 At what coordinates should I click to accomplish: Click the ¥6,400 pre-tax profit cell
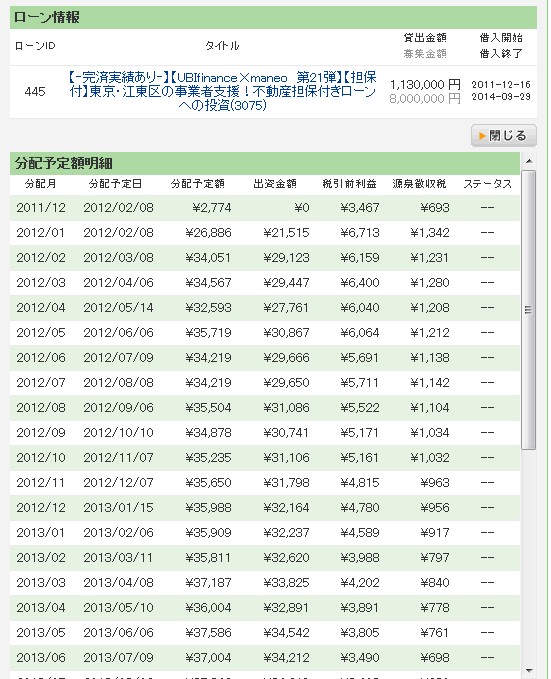pos(360,283)
